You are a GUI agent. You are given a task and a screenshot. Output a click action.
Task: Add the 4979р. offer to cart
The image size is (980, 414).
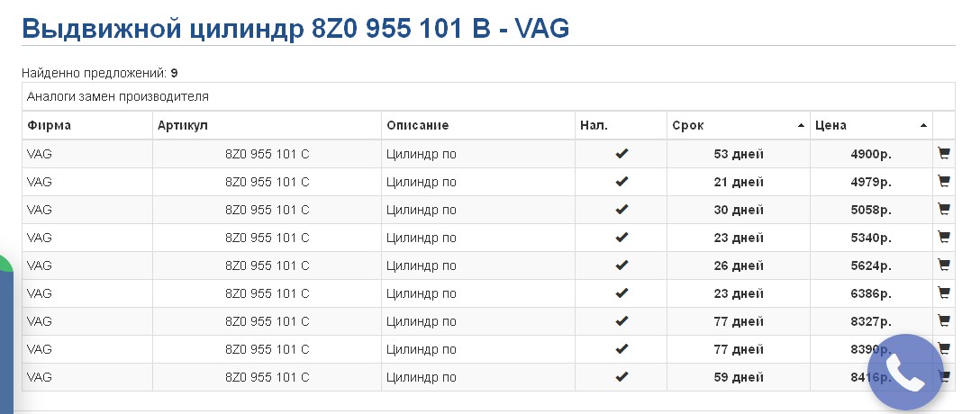point(944,182)
